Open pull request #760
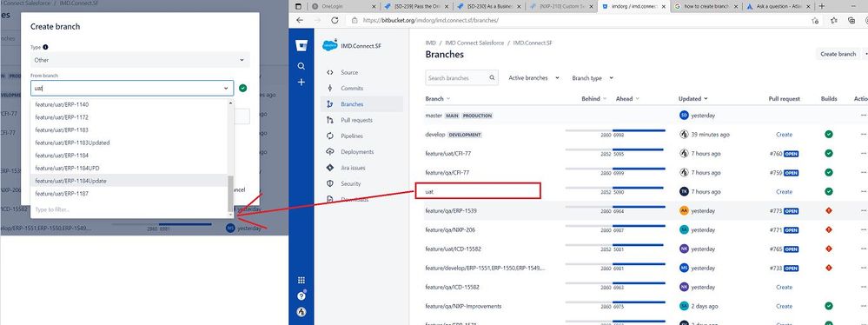Image resolution: width=868 pixels, height=325 pixels. click(x=784, y=153)
